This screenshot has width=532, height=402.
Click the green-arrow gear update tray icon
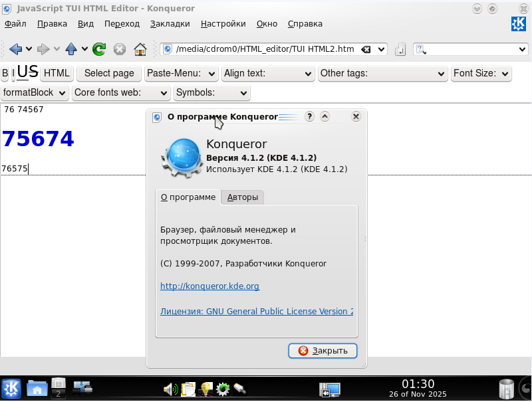[x=223, y=389]
